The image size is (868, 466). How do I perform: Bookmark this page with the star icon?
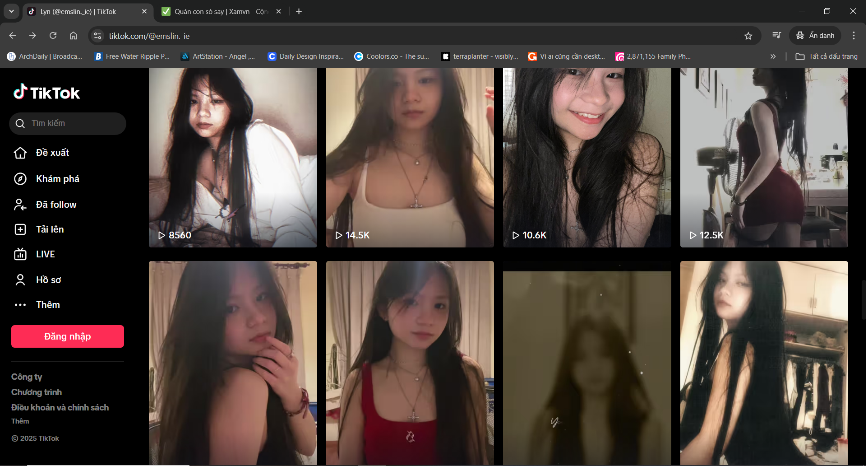pos(748,36)
